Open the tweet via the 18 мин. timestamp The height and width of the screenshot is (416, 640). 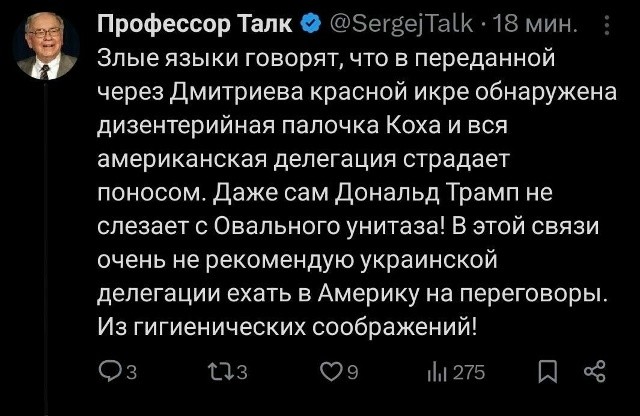click(532, 22)
